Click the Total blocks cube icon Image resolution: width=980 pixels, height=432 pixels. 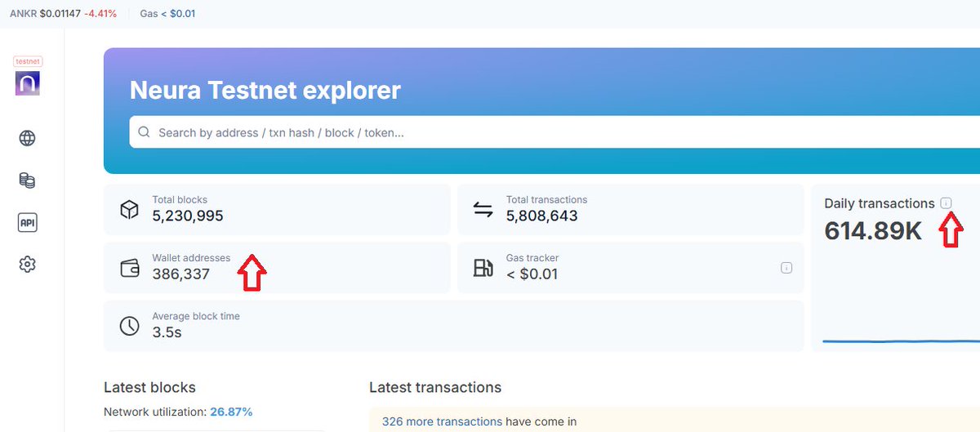point(129,210)
